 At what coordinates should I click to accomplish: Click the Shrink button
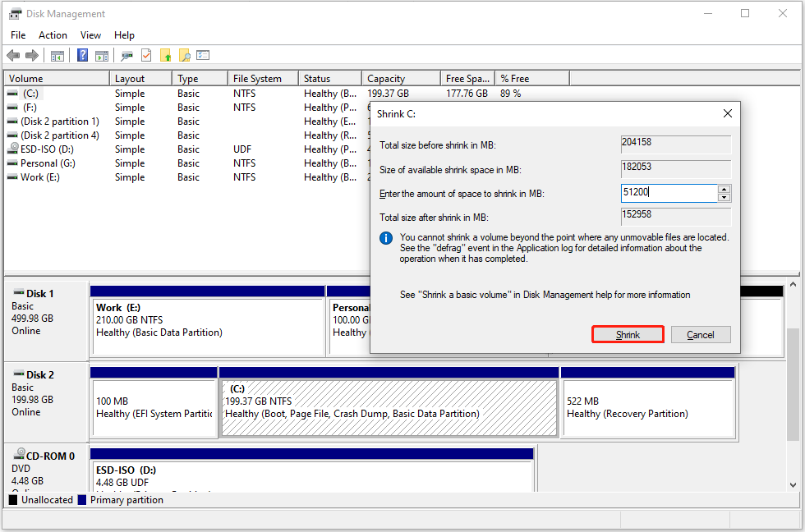628,334
